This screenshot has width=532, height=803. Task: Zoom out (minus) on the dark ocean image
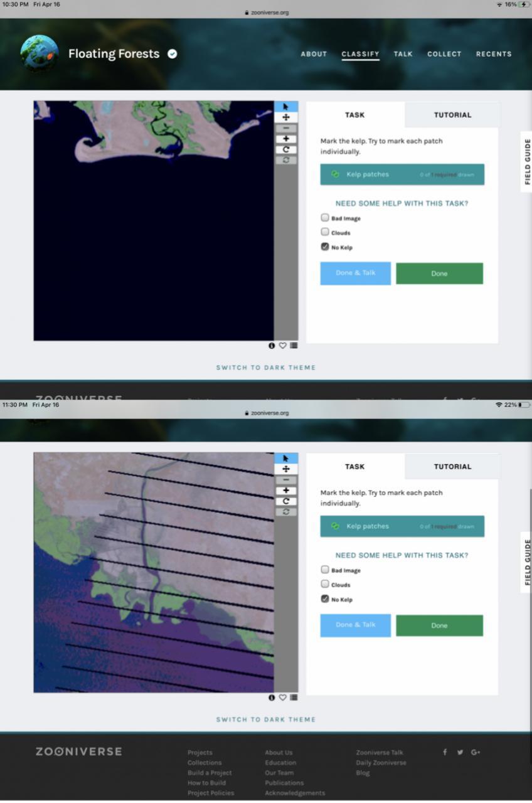tap(286, 128)
